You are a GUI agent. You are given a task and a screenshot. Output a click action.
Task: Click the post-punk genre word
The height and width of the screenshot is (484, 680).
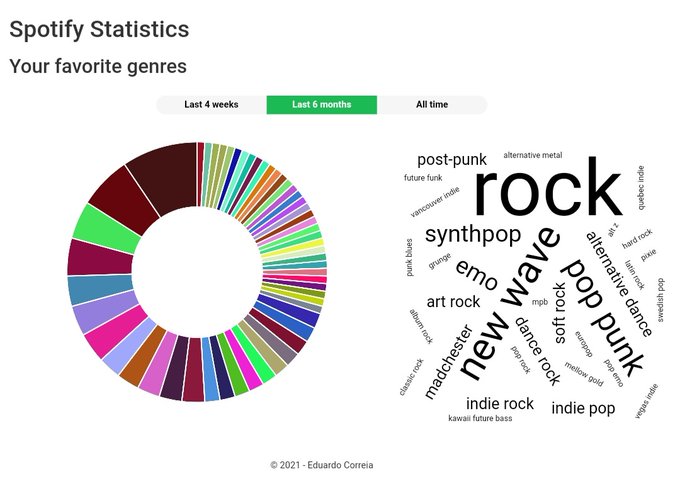[452, 160]
